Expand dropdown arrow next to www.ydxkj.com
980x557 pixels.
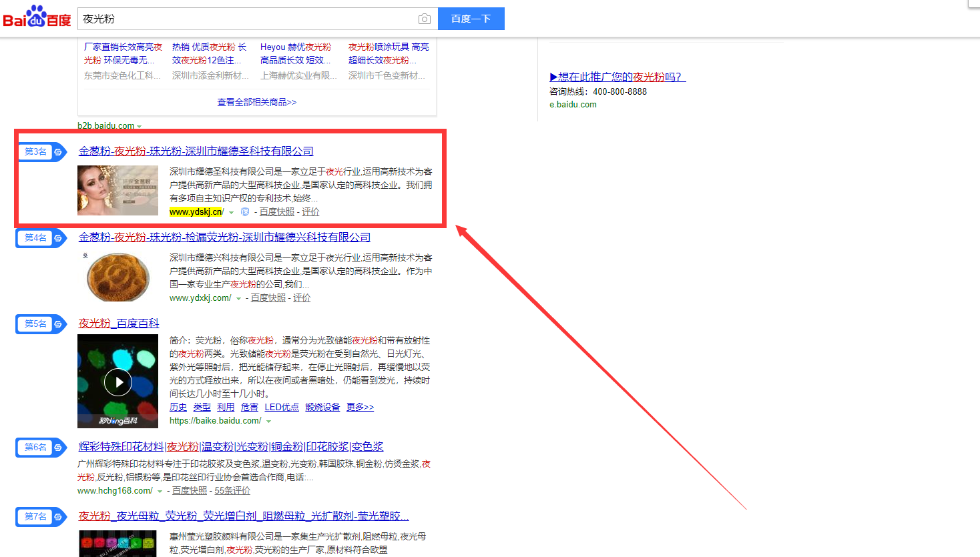tap(239, 299)
